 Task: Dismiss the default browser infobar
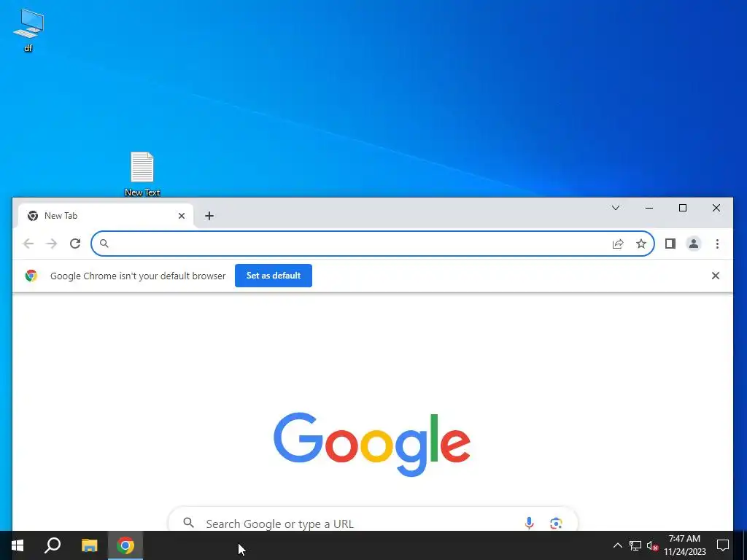(715, 276)
